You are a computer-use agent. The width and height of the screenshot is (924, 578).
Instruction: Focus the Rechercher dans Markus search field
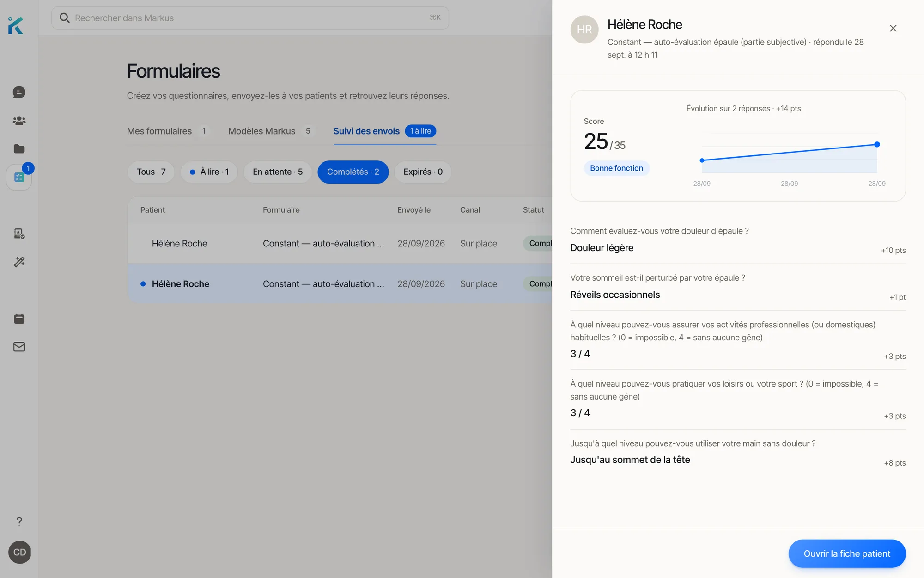click(250, 18)
